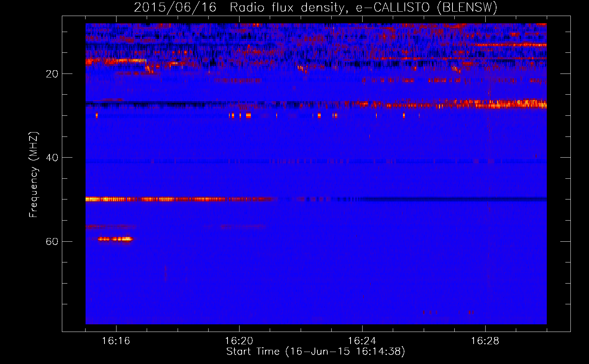
Task: Click the "16:28" time tick label
Action: [485, 341]
